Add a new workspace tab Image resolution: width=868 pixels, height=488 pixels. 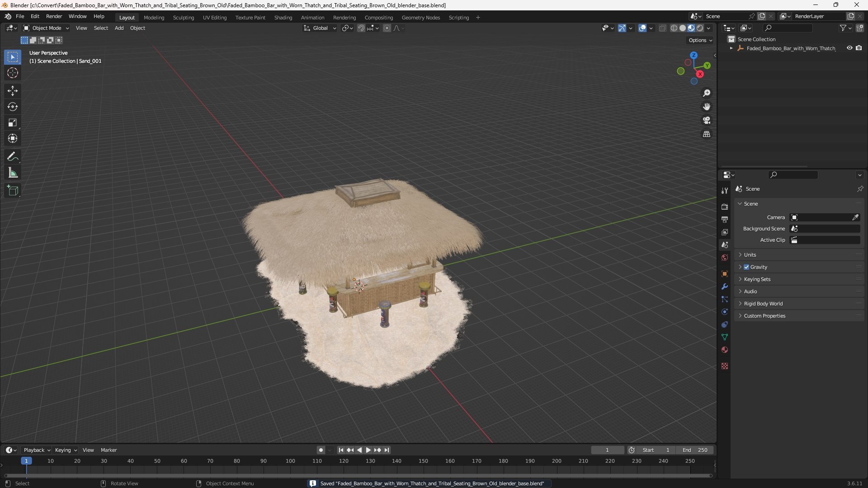478,18
